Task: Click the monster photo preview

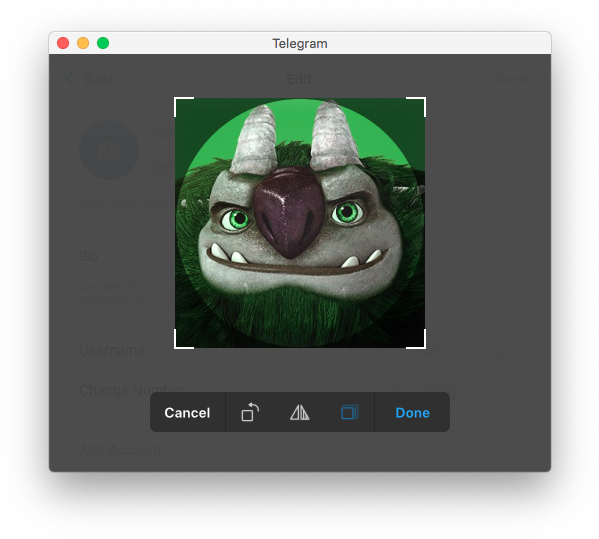Action: tap(300, 223)
